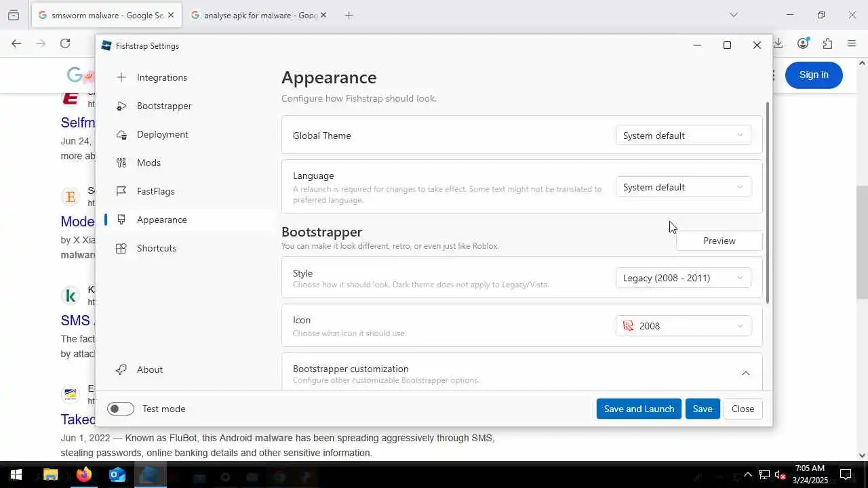The image size is (868, 488).
Task: Collapse Bootstrapper customization section
Action: (745, 373)
